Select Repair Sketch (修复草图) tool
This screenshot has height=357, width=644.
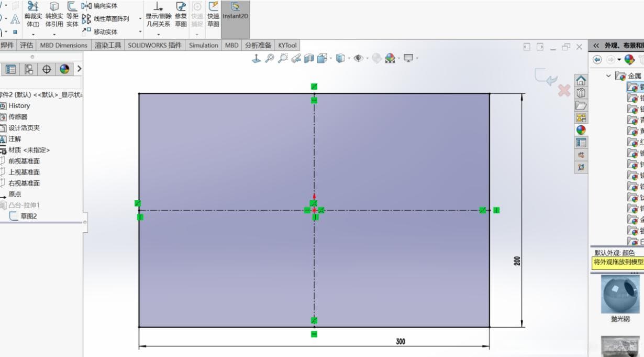click(x=181, y=14)
